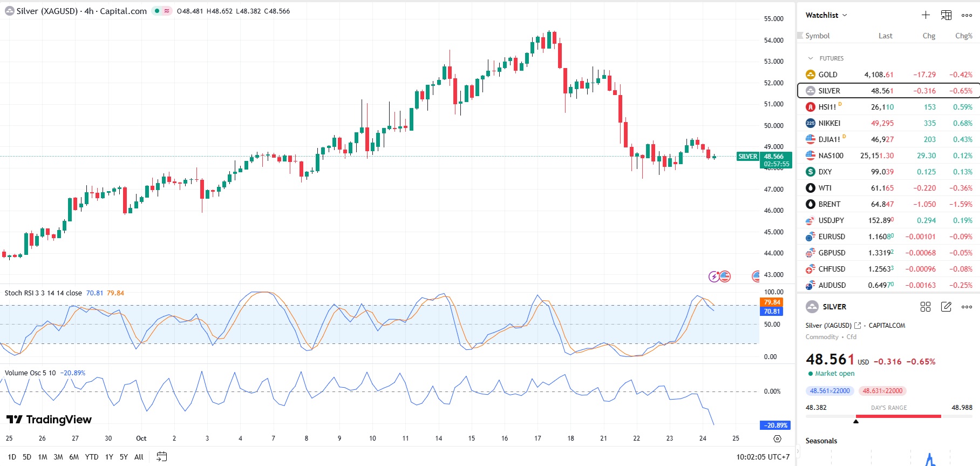Open chart settings hexagon icon near time axis
The height and width of the screenshot is (466, 980).
777,438
